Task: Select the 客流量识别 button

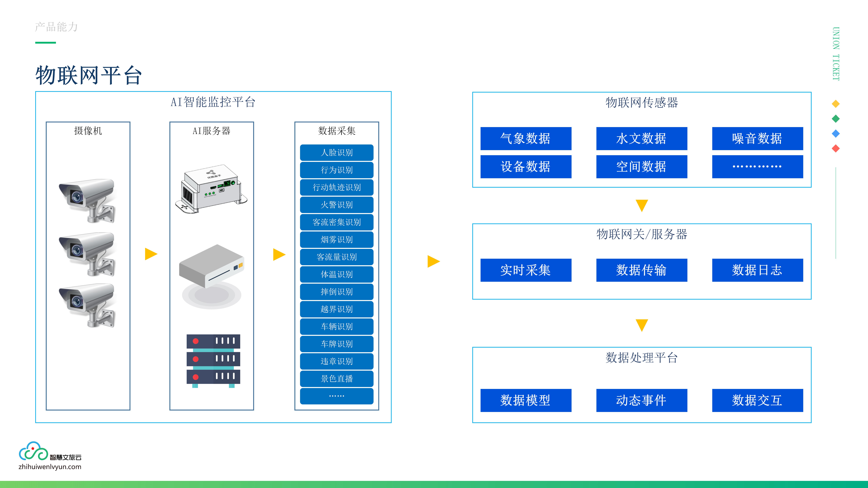Action: pos(337,257)
